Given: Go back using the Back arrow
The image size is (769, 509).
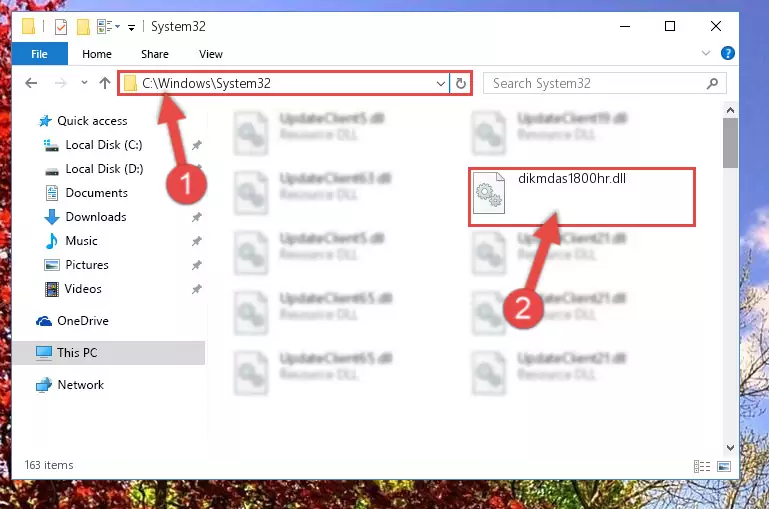Looking at the screenshot, I should (31, 83).
